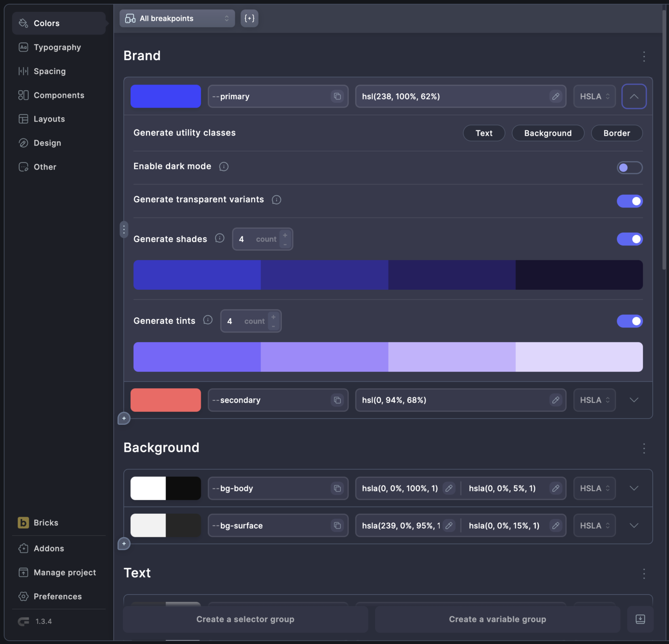Click the edit pencil for primary color value

555,96
